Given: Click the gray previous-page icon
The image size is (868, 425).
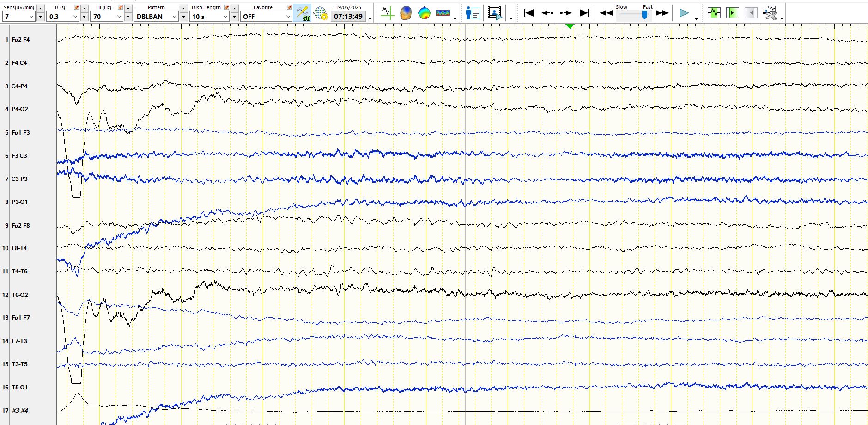Looking at the screenshot, I should pos(751,13).
